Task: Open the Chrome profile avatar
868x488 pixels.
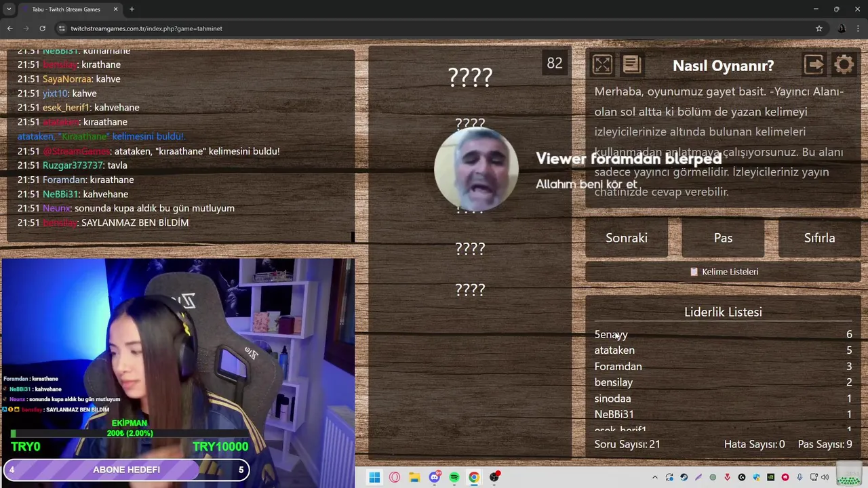Action: [x=842, y=28]
